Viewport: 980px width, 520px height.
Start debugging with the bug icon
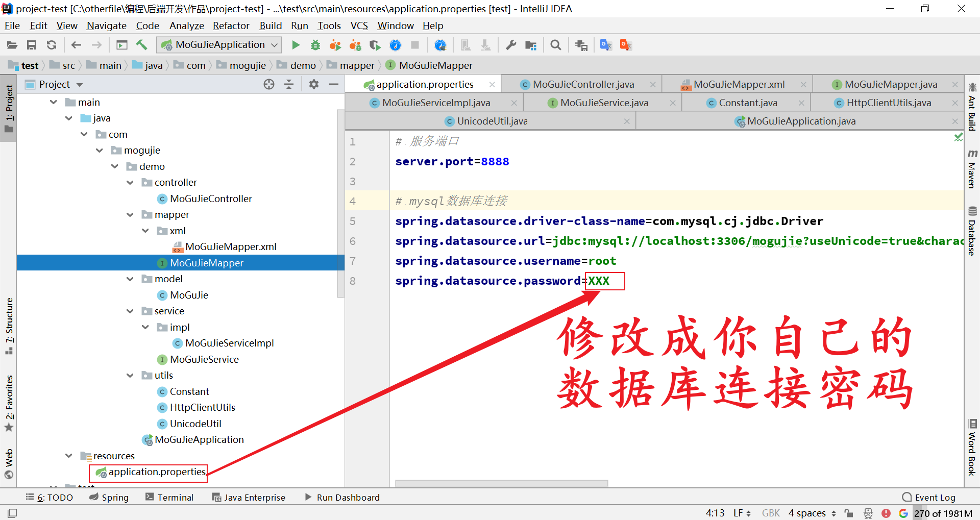tap(315, 45)
